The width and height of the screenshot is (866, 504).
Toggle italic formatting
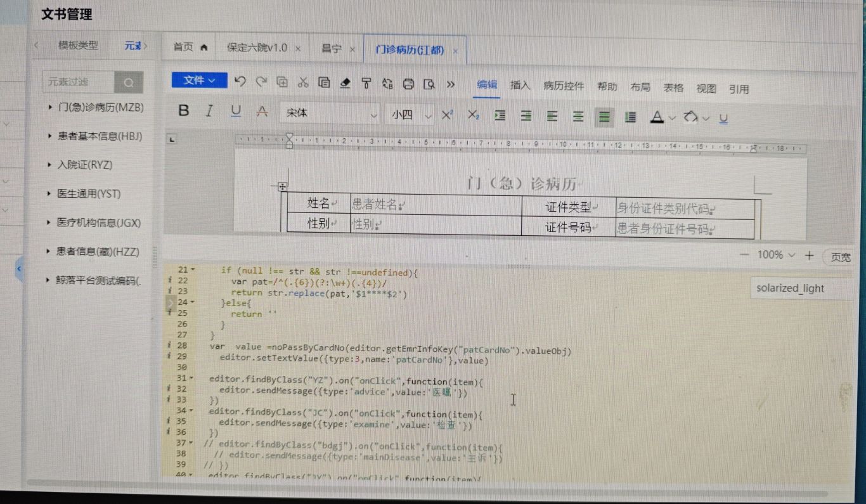[x=209, y=111]
